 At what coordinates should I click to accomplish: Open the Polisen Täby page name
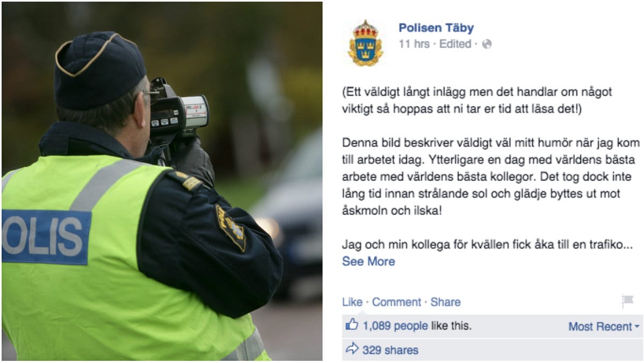436,28
